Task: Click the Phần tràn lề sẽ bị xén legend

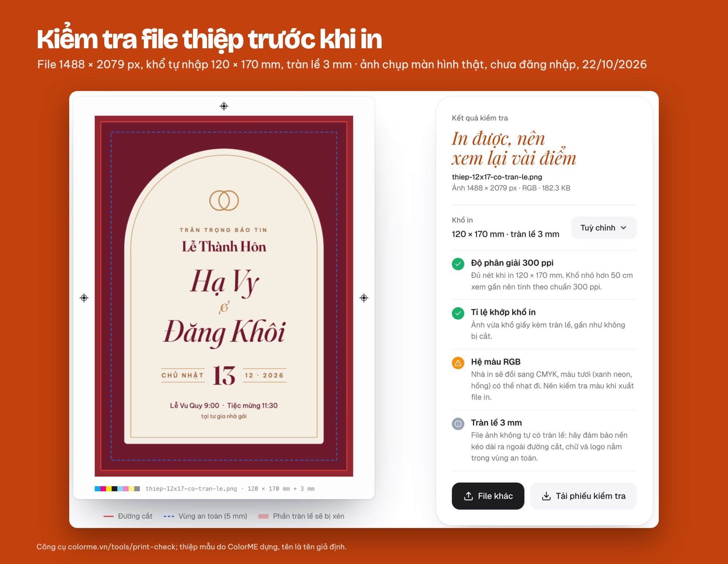Action: coord(301,516)
